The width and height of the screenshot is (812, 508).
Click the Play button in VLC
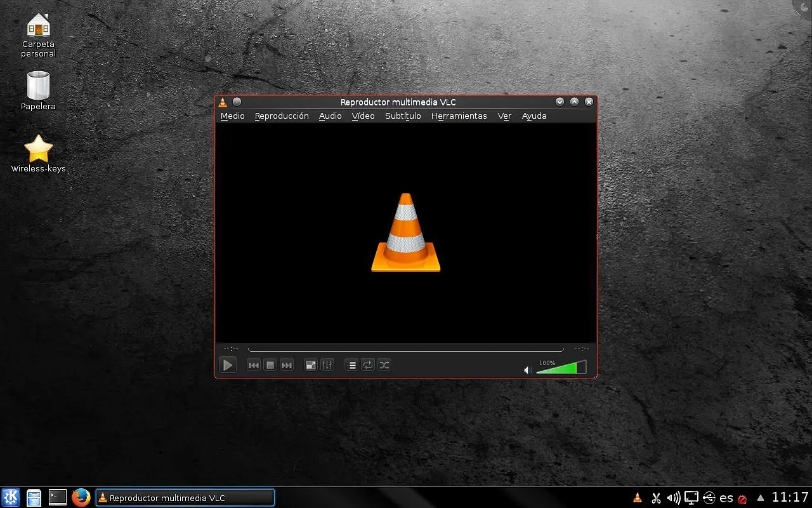pyautogui.click(x=228, y=364)
